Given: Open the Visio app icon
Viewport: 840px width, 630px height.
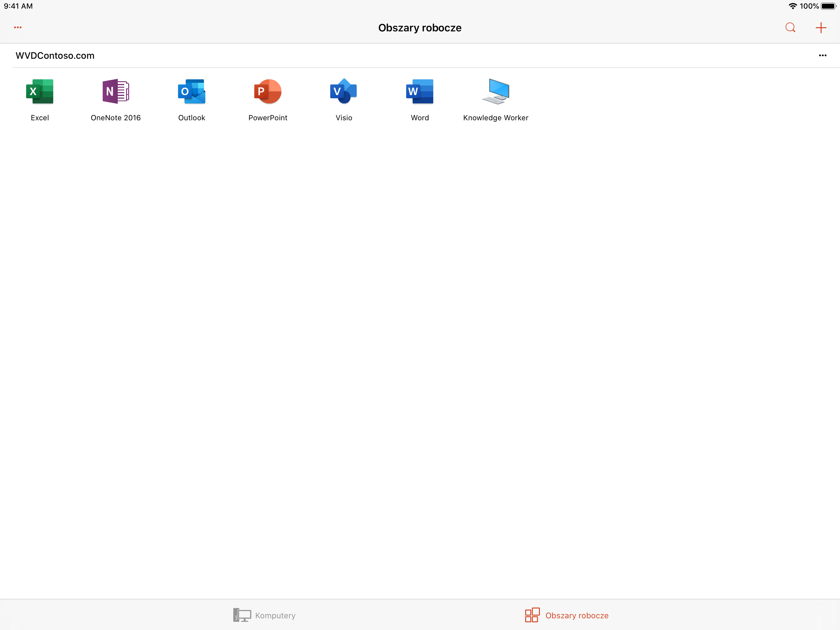Looking at the screenshot, I should coord(344,92).
